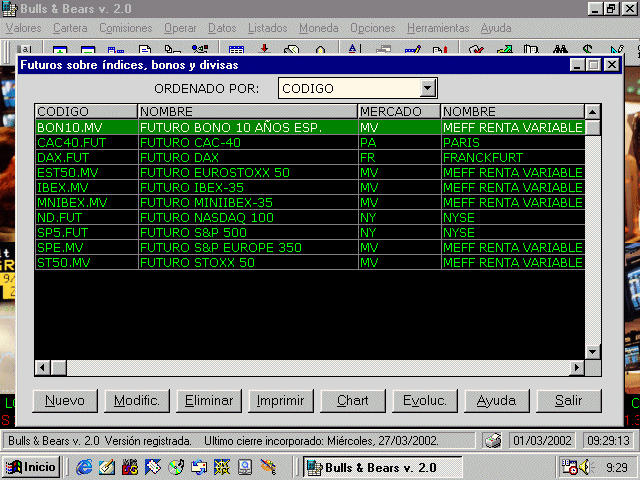Select the ST50.MV code cell
640x480 pixels.
tap(87, 262)
